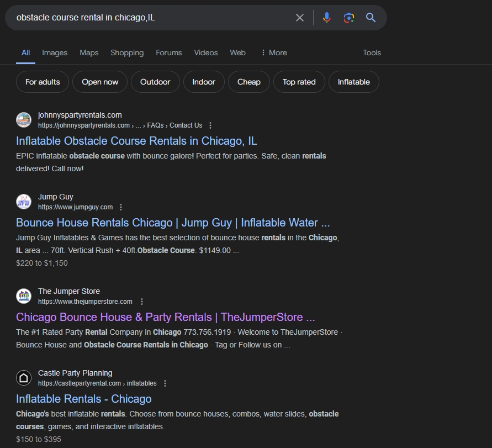Screen dimensions: 492x448
Task: Click the https://www.thejumperstore.com URL
Action: pos(85,302)
